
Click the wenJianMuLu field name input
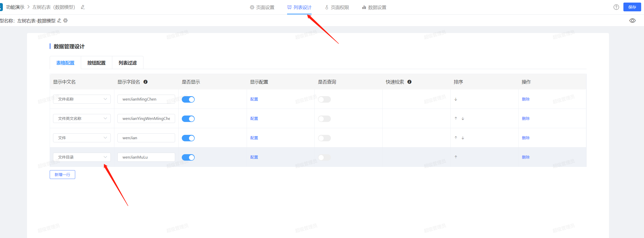click(146, 157)
